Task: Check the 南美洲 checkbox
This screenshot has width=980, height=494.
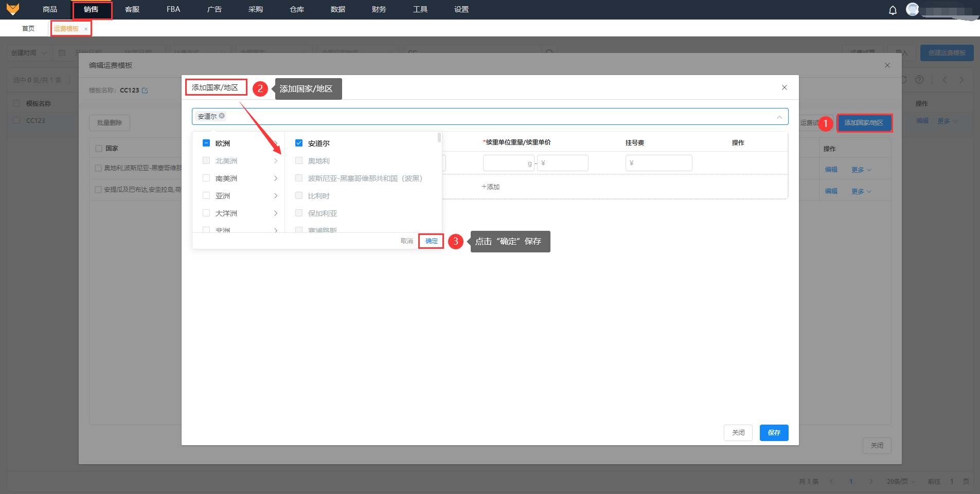Action: coord(206,178)
